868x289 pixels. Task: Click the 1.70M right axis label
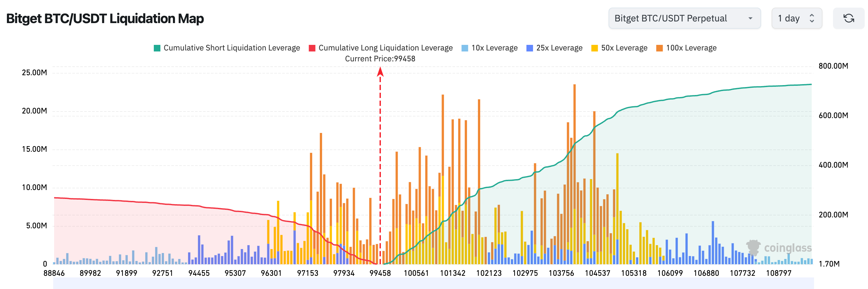click(x=829, y=264)
